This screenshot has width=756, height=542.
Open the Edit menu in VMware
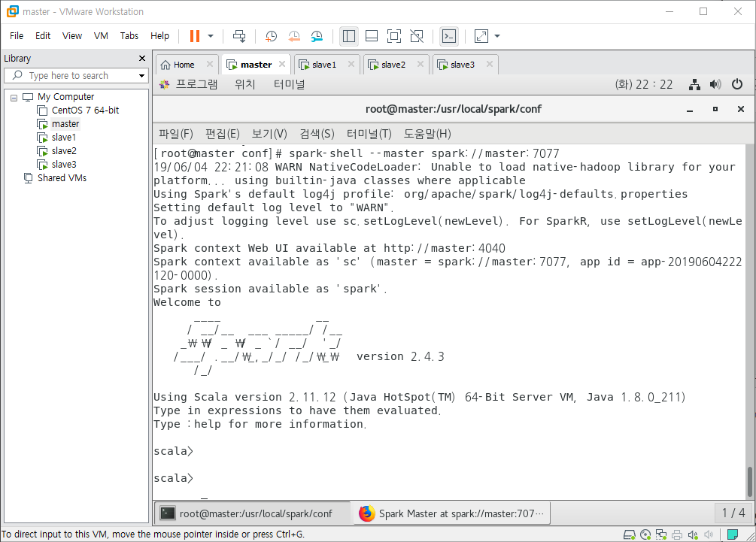pyautogui.click(x=43, y=35)
